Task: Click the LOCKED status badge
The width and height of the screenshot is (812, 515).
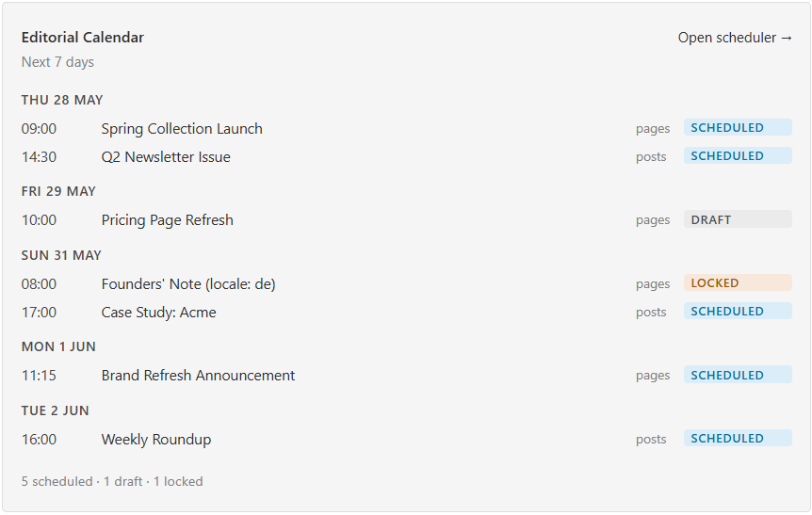Action: pos(738,283)
